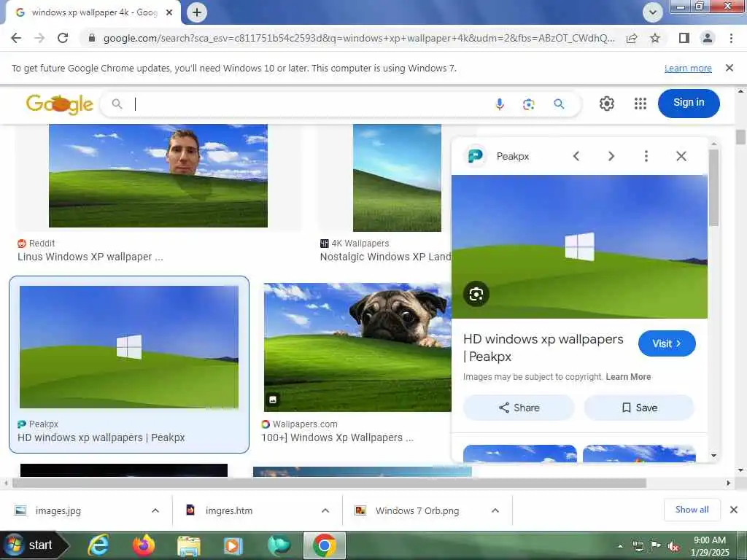Open Google apps grid
The image size is (747, 560).
point(640,104)
